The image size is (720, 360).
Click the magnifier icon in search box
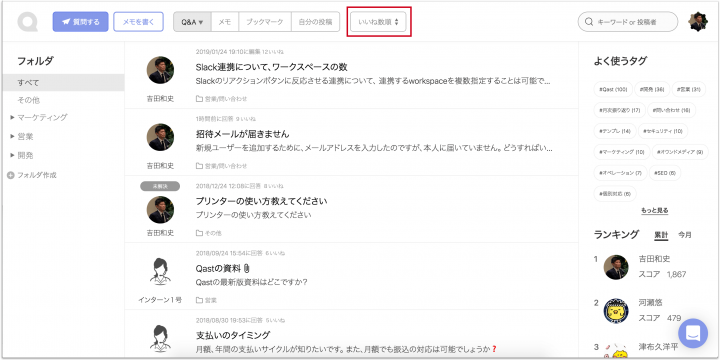[589, 22]
